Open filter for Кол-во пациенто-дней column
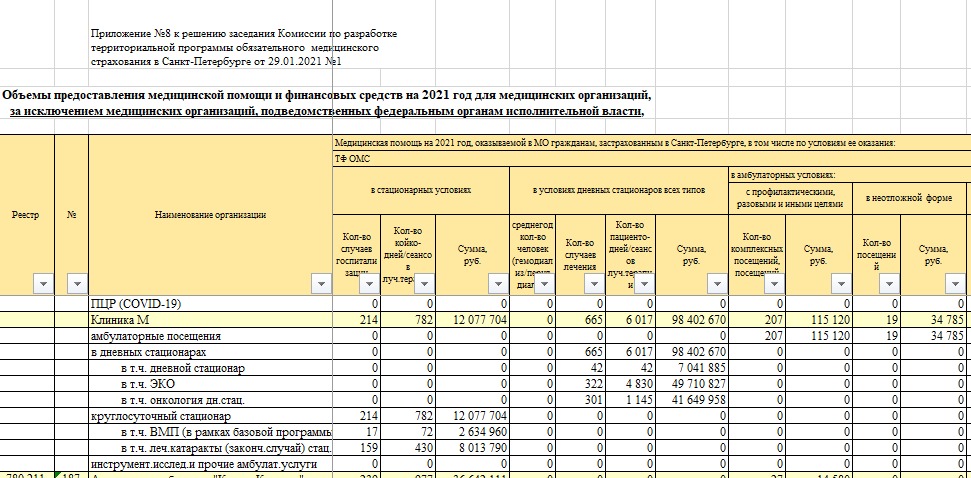 click(x=643, y=284)
